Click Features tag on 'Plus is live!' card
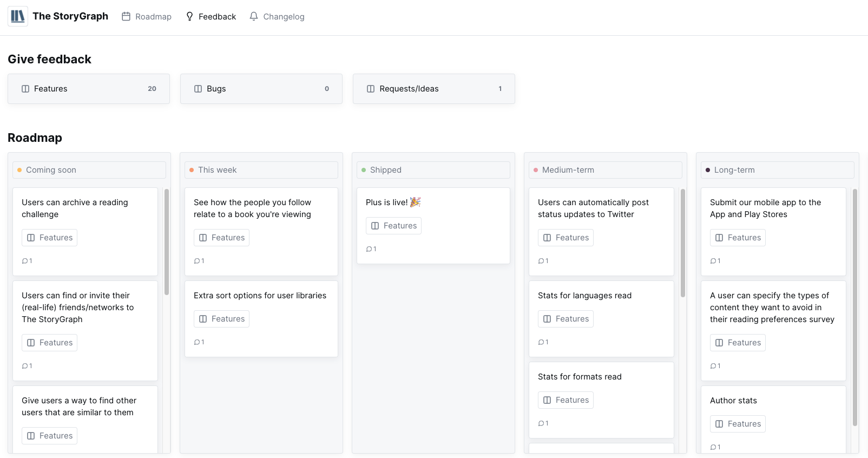Viewport: 868px width, 458px height. (394, 226)
